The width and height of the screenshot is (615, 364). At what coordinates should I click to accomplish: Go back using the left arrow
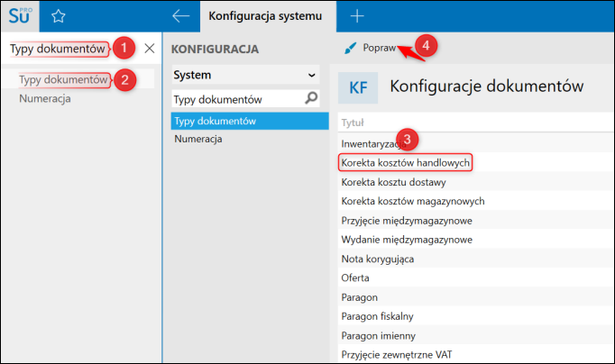point(181,15)
